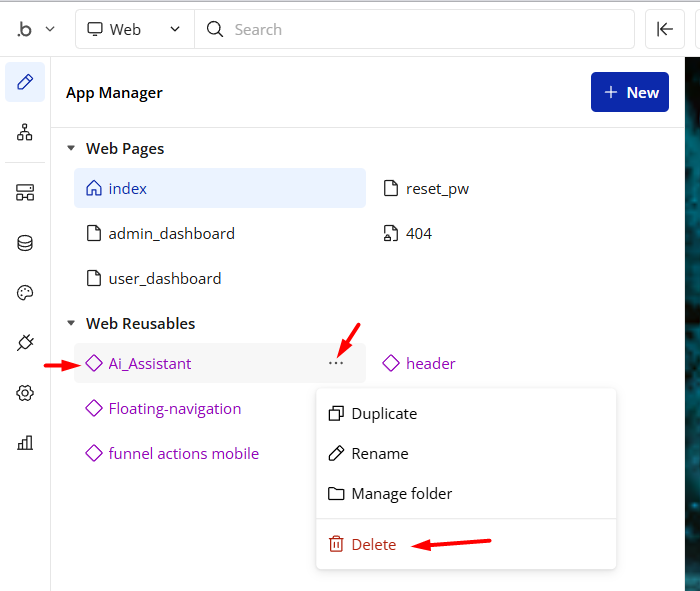Screen dimensions: 700x591
Task: Click the New button
Action: pos(630,92)
